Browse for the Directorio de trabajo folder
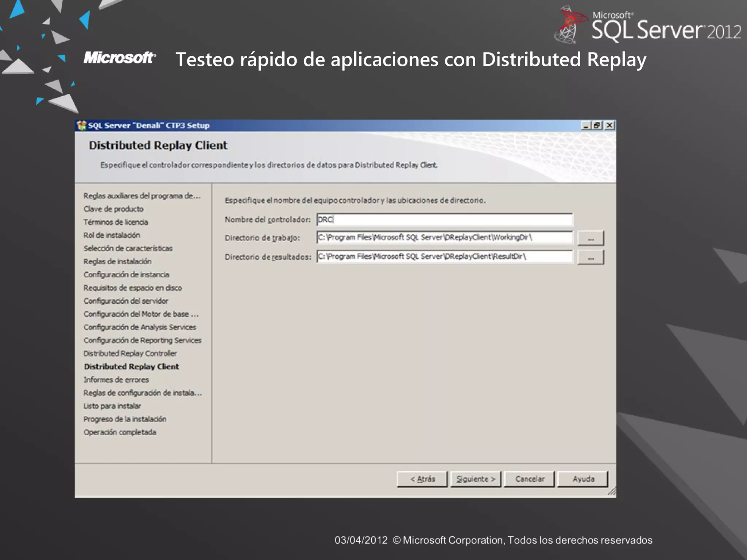The width and height of the screenshot is (747, 560). [x=591, y=238]
